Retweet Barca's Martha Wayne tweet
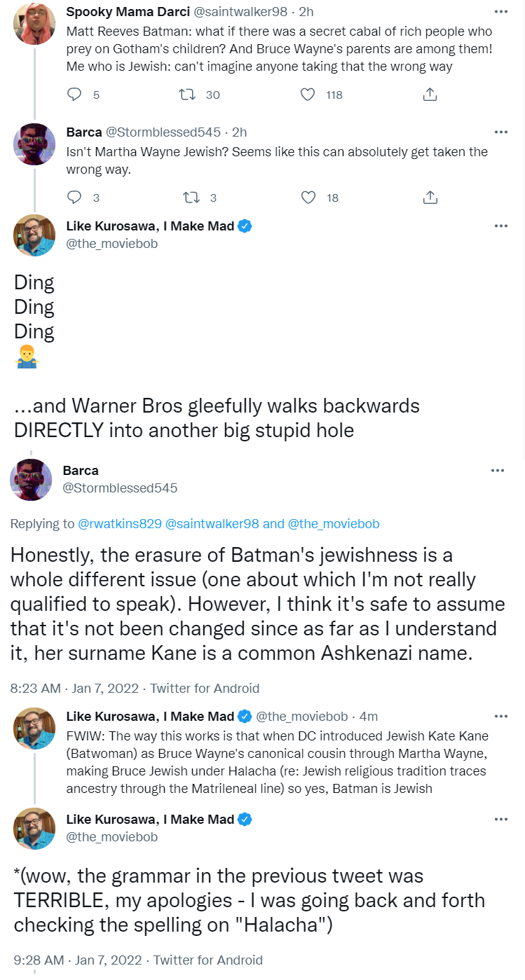The image size is (525, 980). (191, 198)
